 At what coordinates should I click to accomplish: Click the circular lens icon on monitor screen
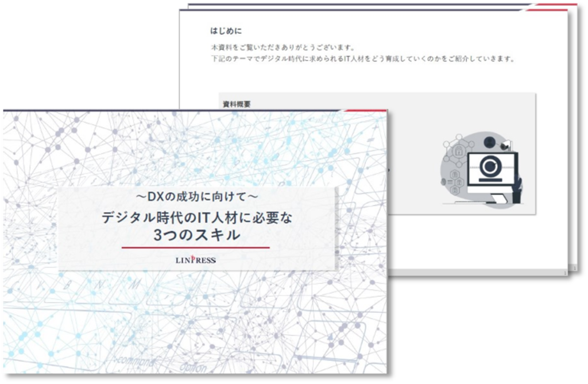pos(491,167)
